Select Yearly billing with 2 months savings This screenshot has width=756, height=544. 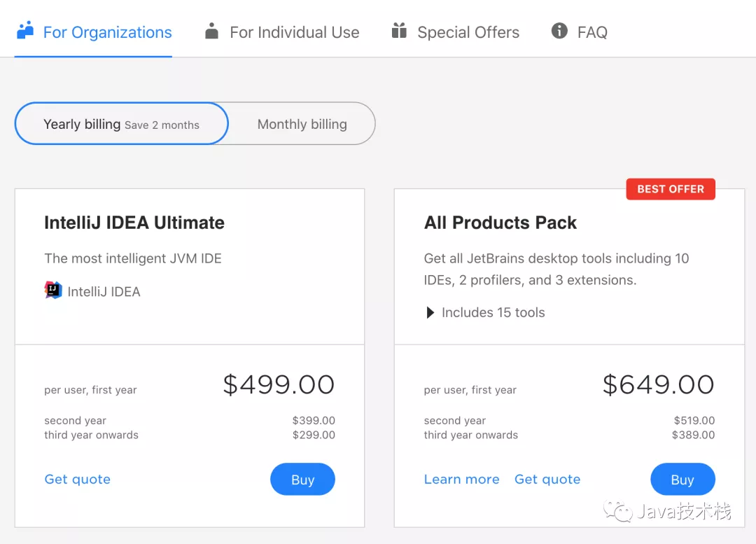click(x=120, y=123)
